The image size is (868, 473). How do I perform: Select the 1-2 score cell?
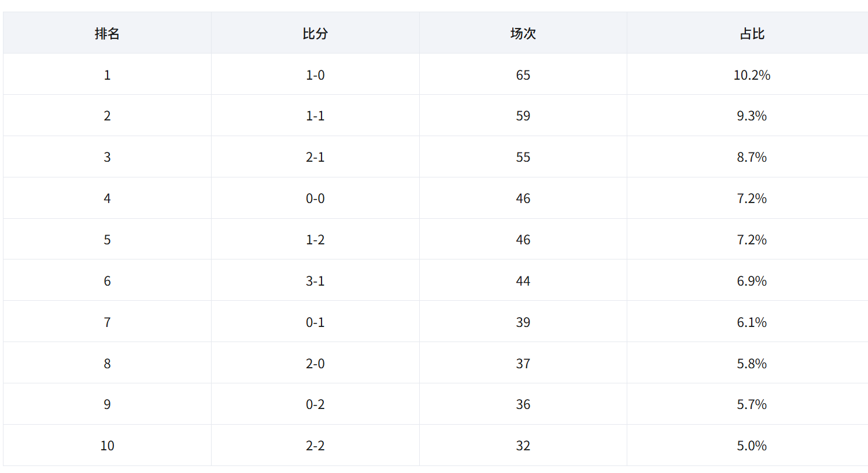(x=315, y=240)
